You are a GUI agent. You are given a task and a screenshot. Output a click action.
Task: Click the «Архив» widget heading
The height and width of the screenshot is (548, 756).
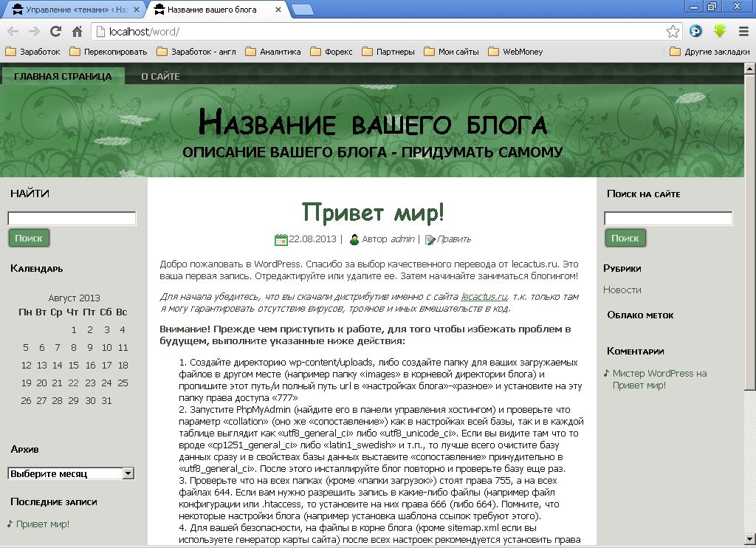pyautogui.click(x=24, y=449)
